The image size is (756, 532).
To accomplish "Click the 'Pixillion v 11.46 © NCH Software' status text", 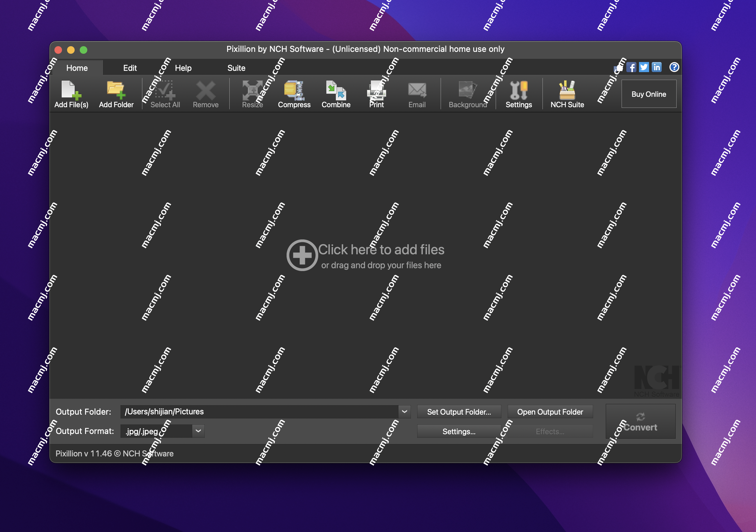I will 115,453.
